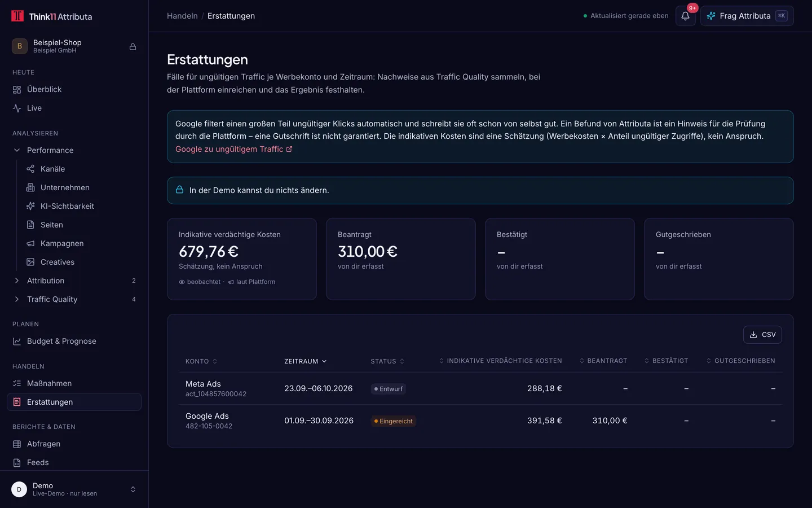The image size is (812, 508).
Task: Click the Think11 Attributa logo
Action: point(52,16)
